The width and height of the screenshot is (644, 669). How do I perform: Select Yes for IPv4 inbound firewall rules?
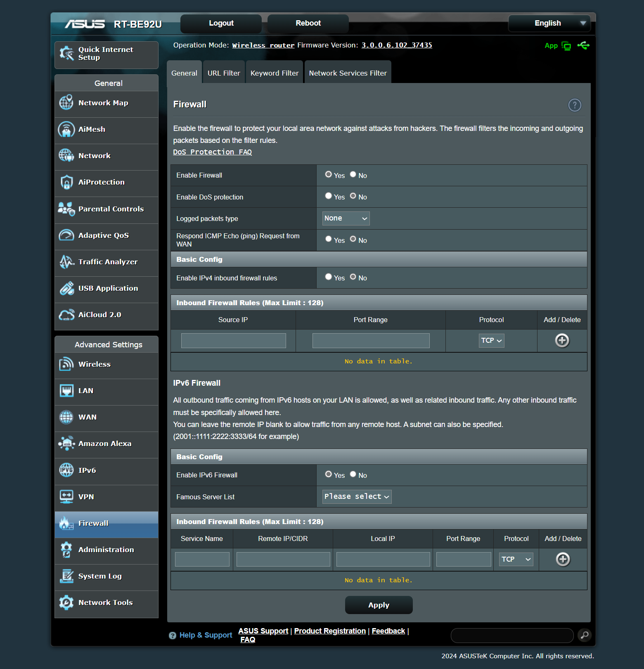pos(329,277)
